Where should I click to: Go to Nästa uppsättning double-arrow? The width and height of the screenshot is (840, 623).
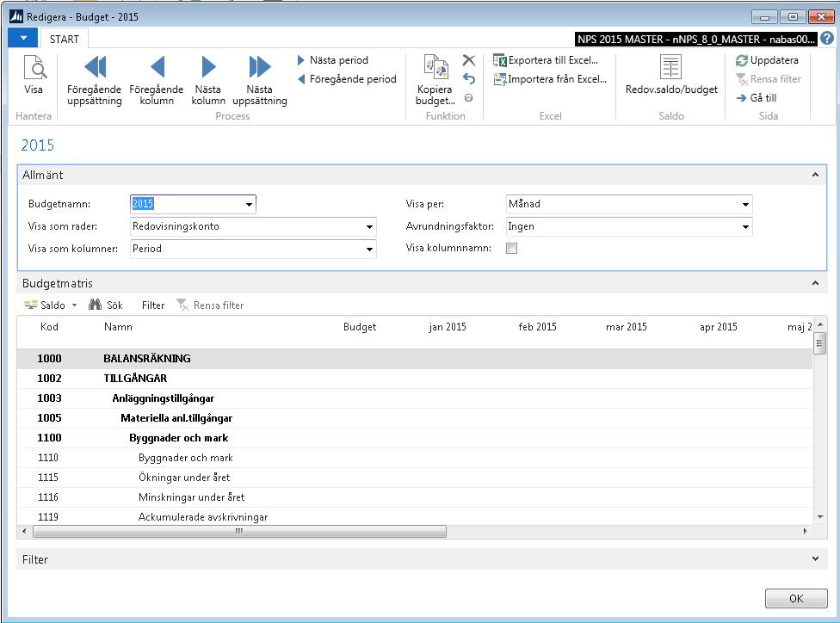(x=260, y=67)
